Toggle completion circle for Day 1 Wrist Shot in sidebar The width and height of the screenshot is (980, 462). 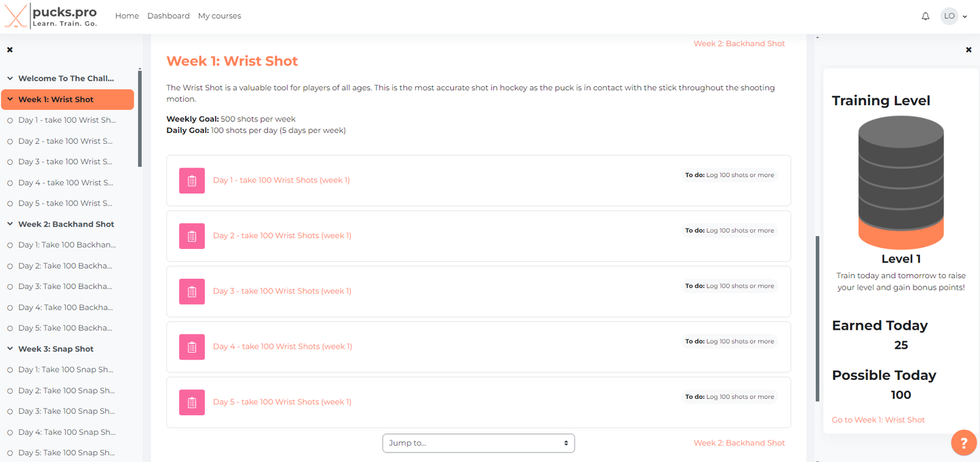pos(10,121)
